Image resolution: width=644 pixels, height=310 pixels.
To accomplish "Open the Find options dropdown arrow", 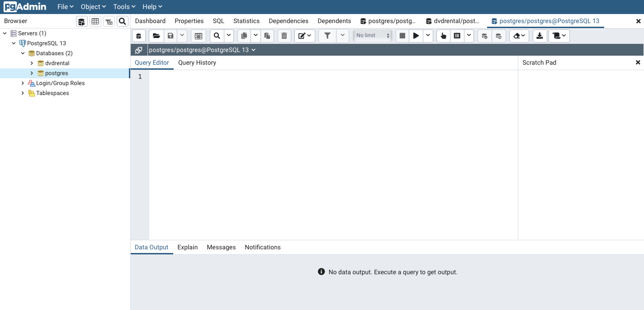I will tap(229, 36).
